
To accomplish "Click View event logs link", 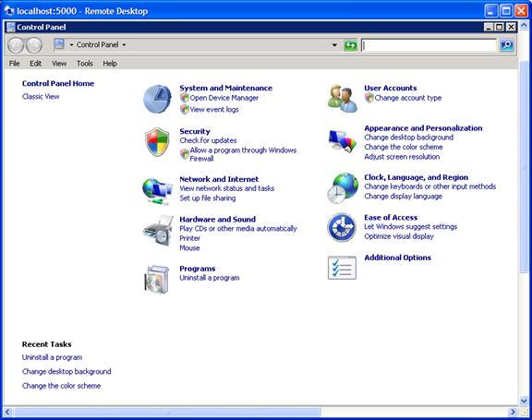I will coord(214,110).
